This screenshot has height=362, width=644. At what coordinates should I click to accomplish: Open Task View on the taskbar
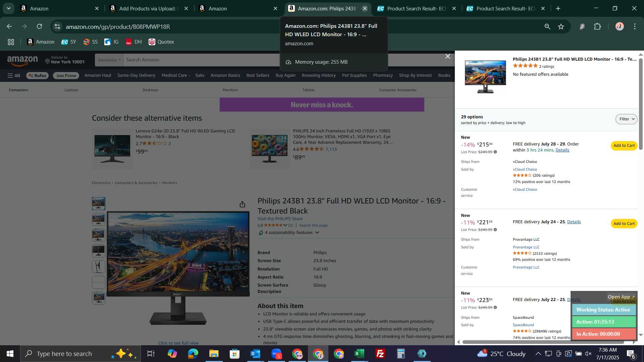click(x=151, y=354)
